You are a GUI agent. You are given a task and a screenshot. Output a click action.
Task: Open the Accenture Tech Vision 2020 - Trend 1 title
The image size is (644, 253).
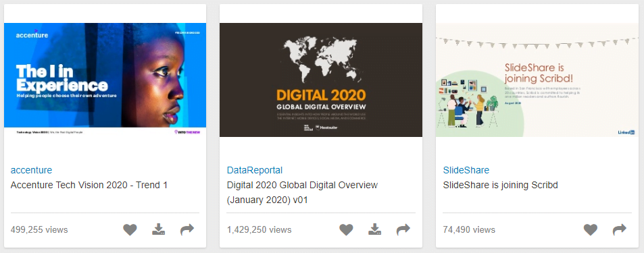89,185
